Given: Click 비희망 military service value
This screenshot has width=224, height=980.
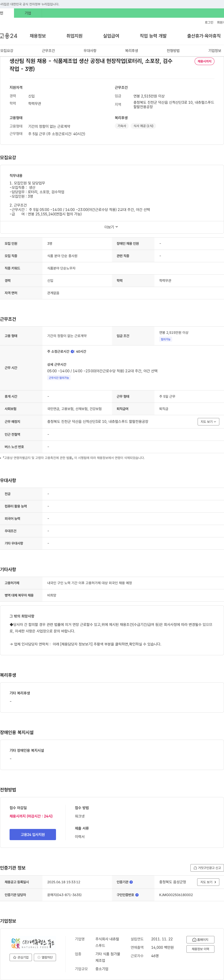Looking at the screenshot, I should [x=52, y=595].
